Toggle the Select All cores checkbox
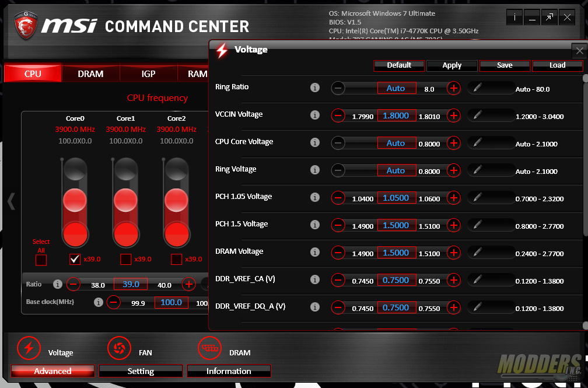The height and width of the screenshot is (388, 588). click(41, 260)
